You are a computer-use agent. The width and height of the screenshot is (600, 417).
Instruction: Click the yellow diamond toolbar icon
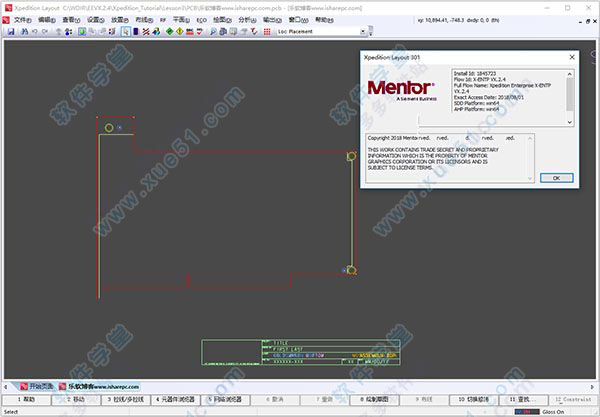coord(180,31)
